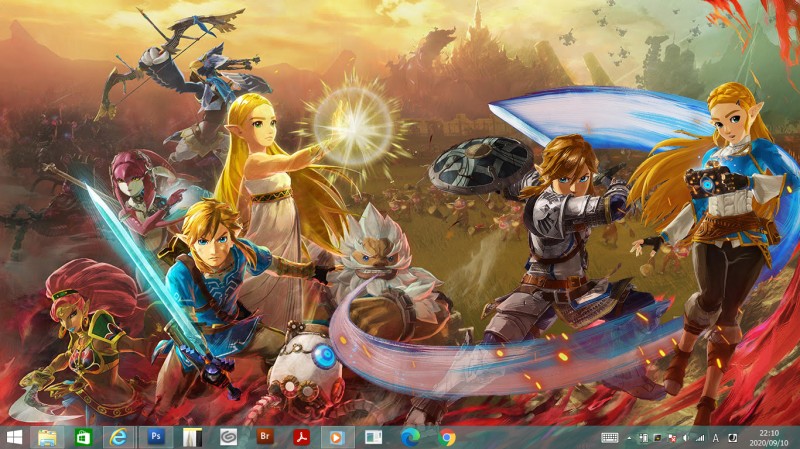The image size is (800, 449).
Task: Open Internet Explorer from the taskbar
Action: (x=118, y=437)
